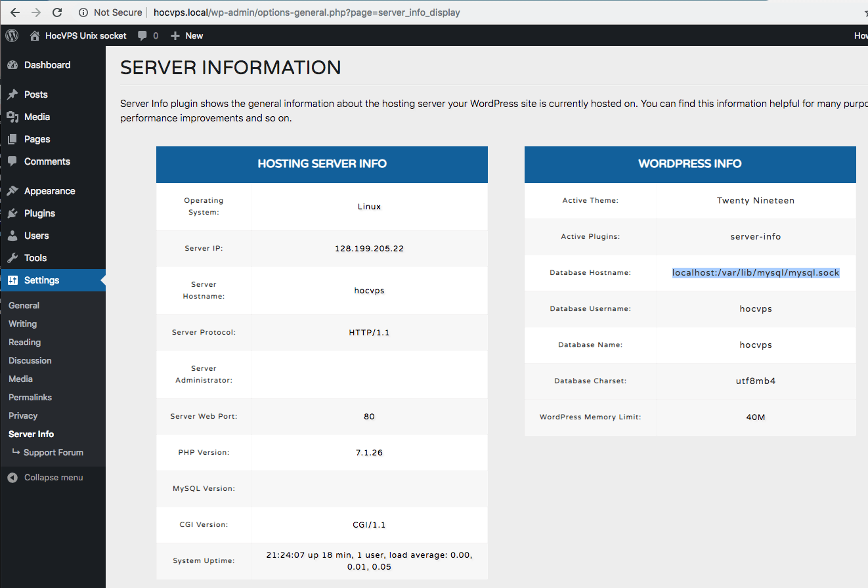Go to Discussion settings submenu
The width and height of the screenshot is (868, 588).
tap(30, 360)
